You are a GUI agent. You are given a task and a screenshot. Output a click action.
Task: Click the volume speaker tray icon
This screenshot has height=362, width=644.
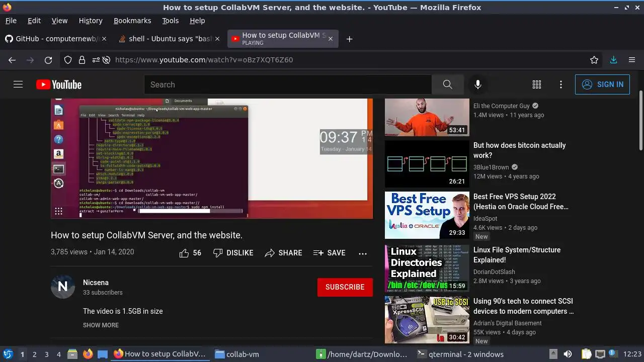tap(568, 354)
